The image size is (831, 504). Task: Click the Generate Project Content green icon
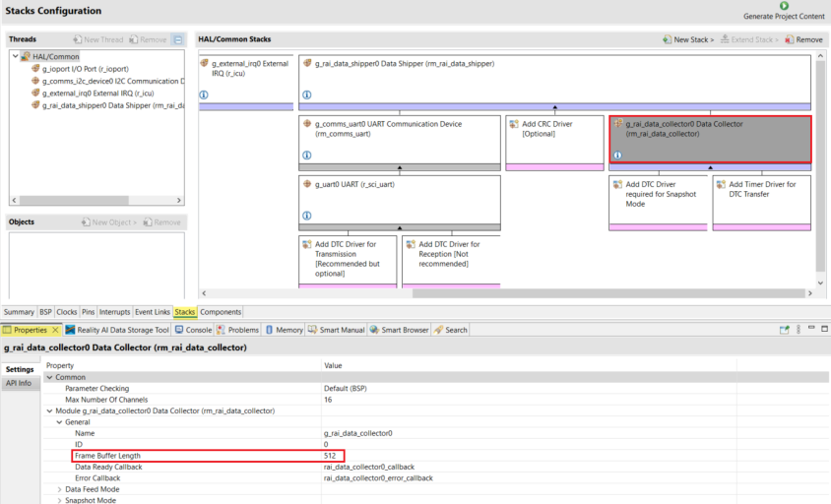pyautogui.click(x=784, y=5)
